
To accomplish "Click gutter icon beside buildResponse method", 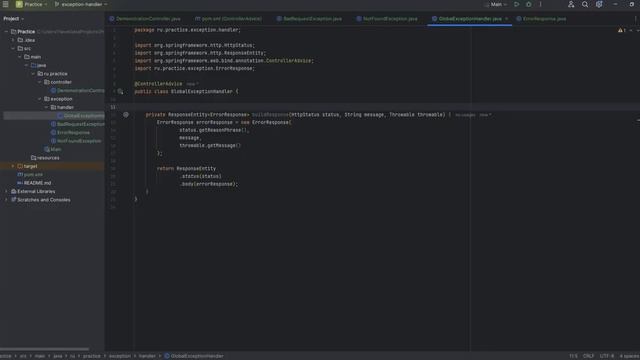I will click(126, 115).
